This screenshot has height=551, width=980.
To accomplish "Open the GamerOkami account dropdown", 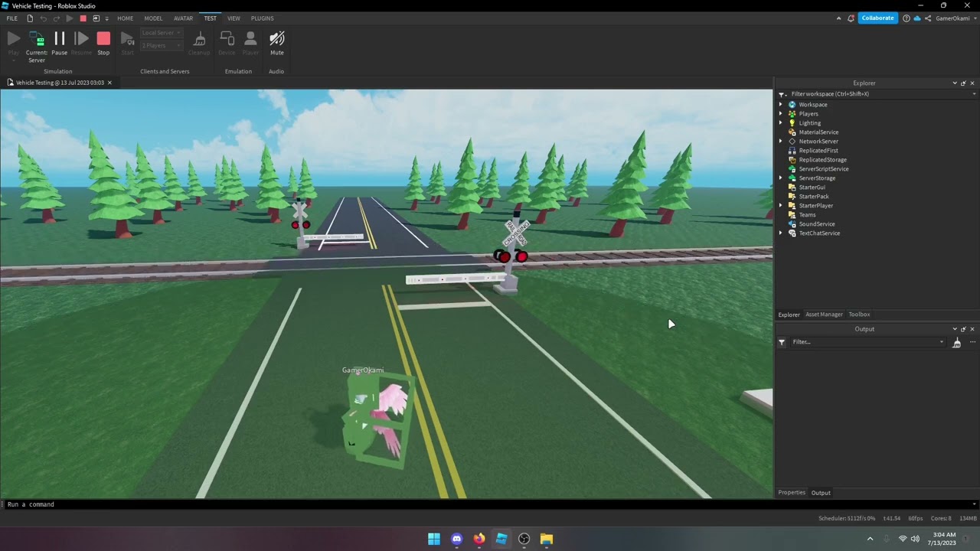I will point(955,18).
